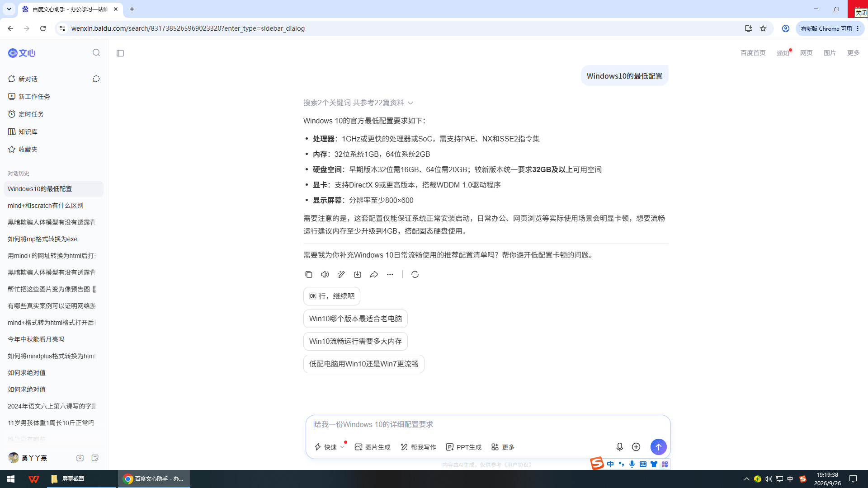Open 通知 notifications

click(x=783, y=53)
